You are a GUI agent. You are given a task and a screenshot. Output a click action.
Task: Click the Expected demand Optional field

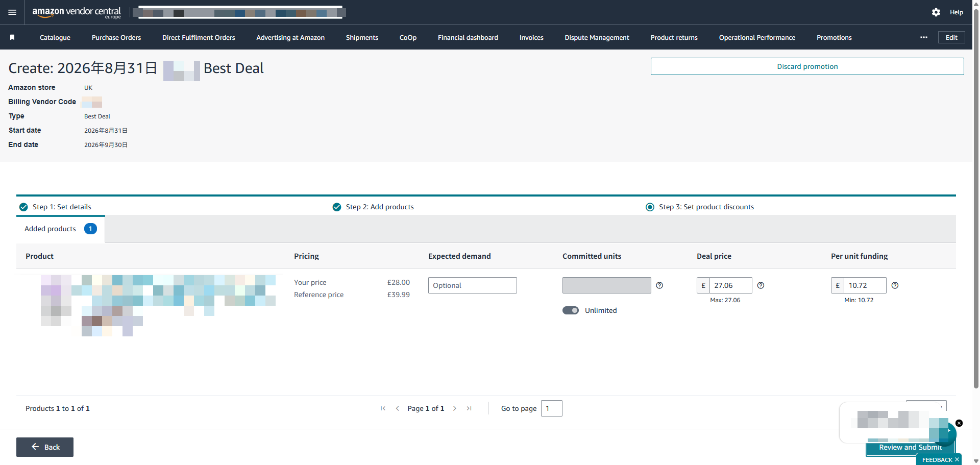coord(473,285)
